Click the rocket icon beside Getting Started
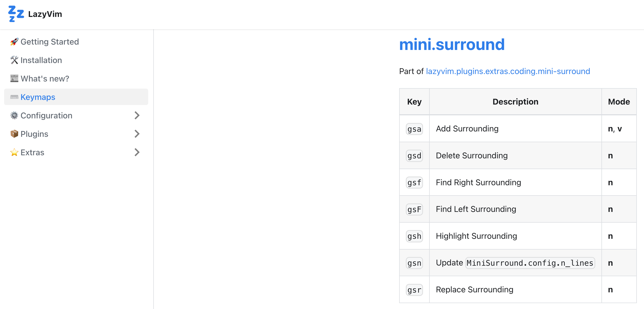 [14, 42]
